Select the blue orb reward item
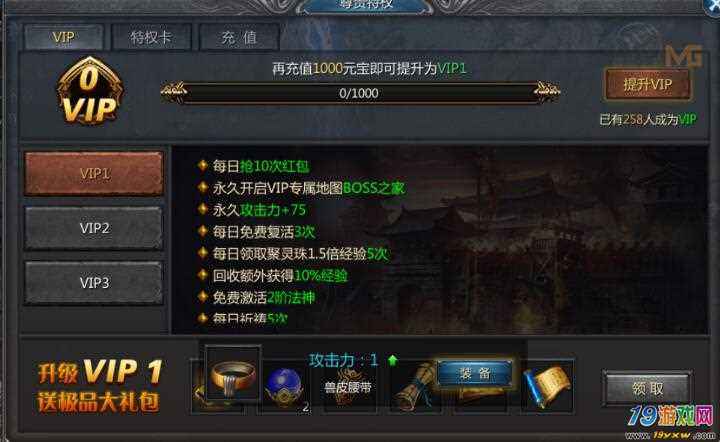Viewport: 720px width, 442px height. click(285, 388)
